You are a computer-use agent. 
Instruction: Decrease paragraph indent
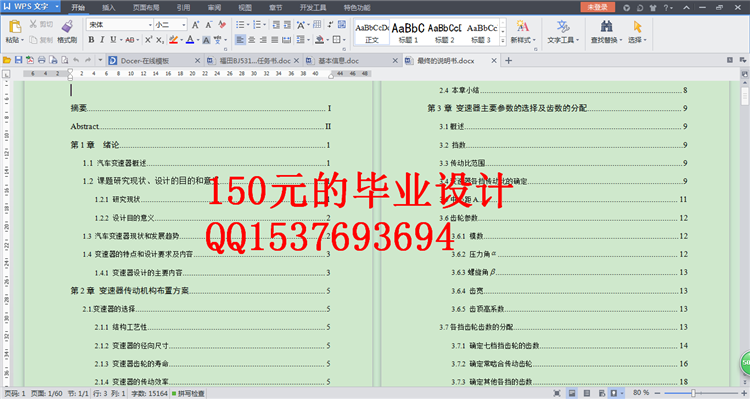pos(276,24)
